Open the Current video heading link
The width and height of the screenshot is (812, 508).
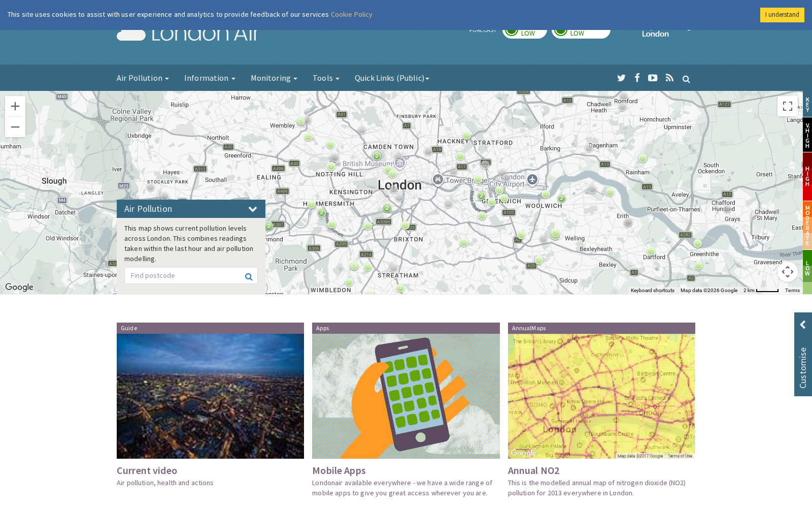pyautogui.click(x=147, y=470)
